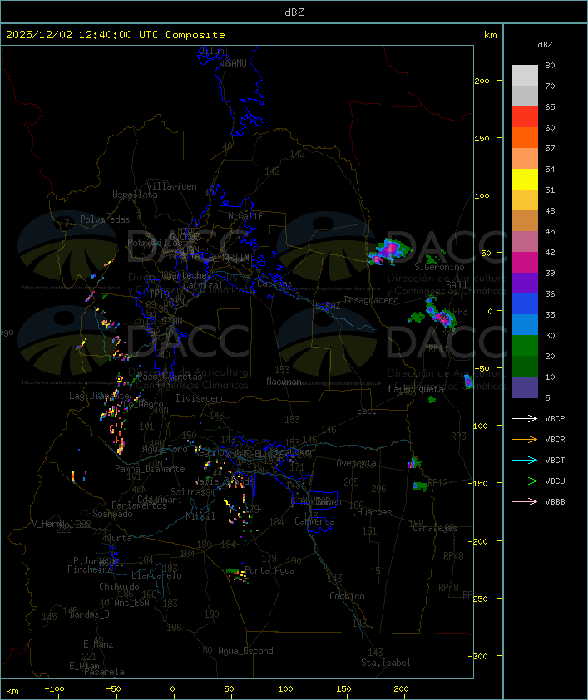Click the "Nihuil" map label
The width and height of the screenshot is (588, 700).
click(200, 516)
